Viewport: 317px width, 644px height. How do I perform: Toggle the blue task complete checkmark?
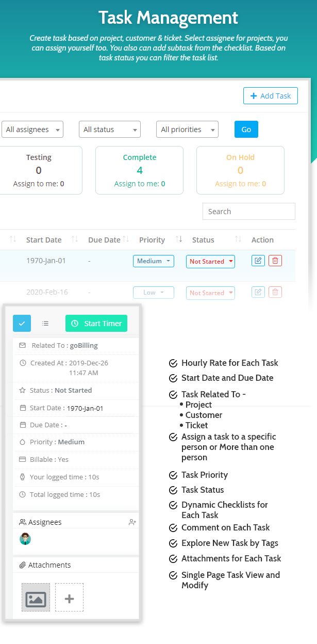pos(22,324)
